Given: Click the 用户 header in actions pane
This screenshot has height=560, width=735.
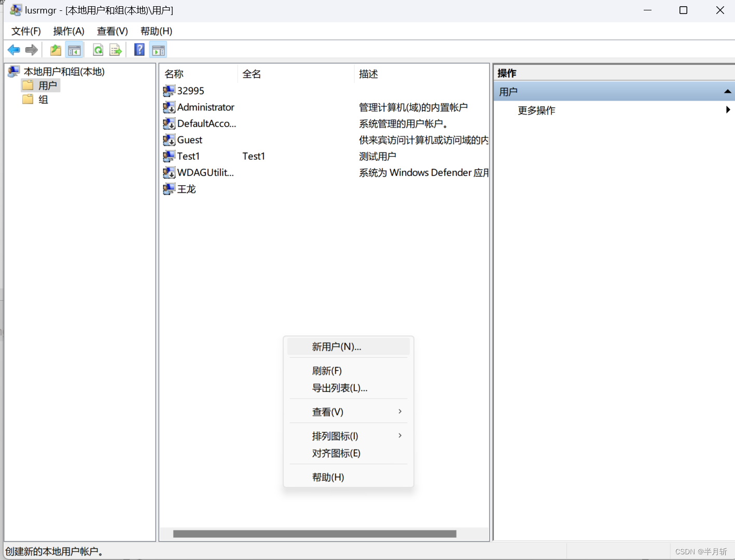Looking at the screenshot, I should 614,92.
